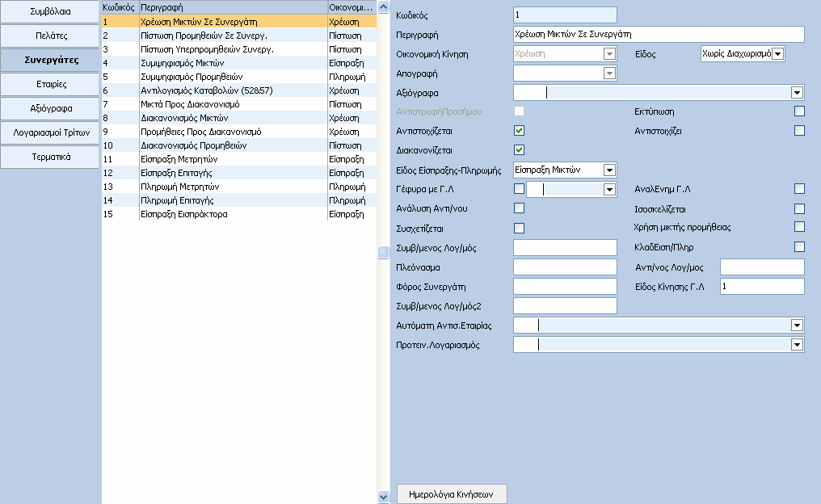The width and height of the screenshot is (821, 504).
Task: Click the Οικονομι... column header
Action: point(352,7)
